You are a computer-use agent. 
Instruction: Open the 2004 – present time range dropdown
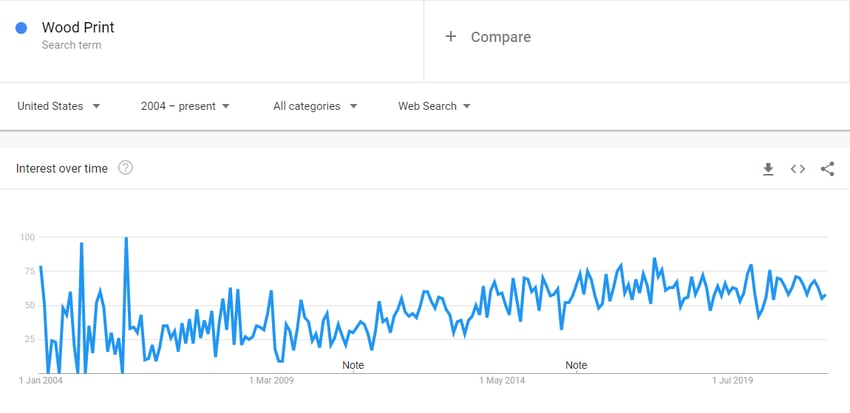tap(185, 106)
